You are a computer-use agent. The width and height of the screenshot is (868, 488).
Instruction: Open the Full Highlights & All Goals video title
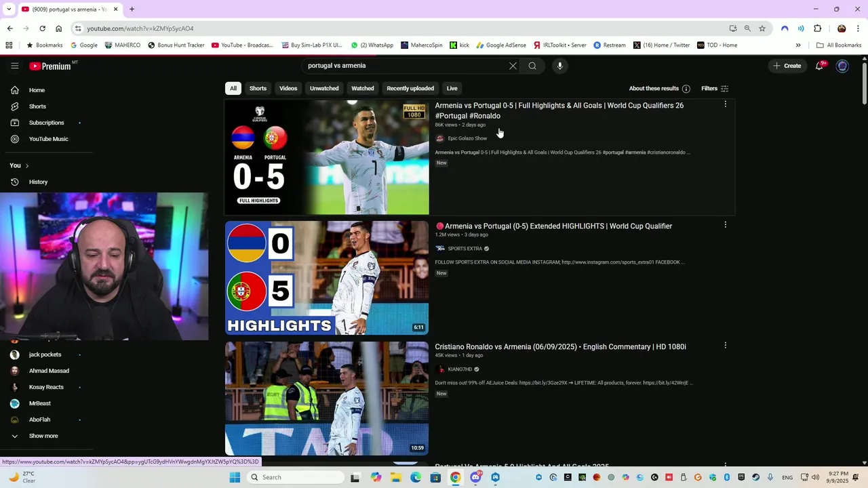tap(559, 110)
